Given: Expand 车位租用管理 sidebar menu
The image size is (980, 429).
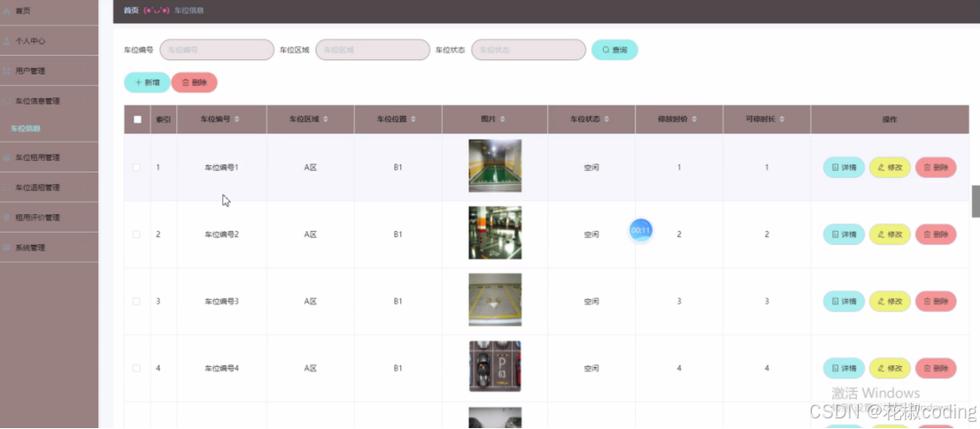Looking at the screenshot, I should (x=50, y=157).
